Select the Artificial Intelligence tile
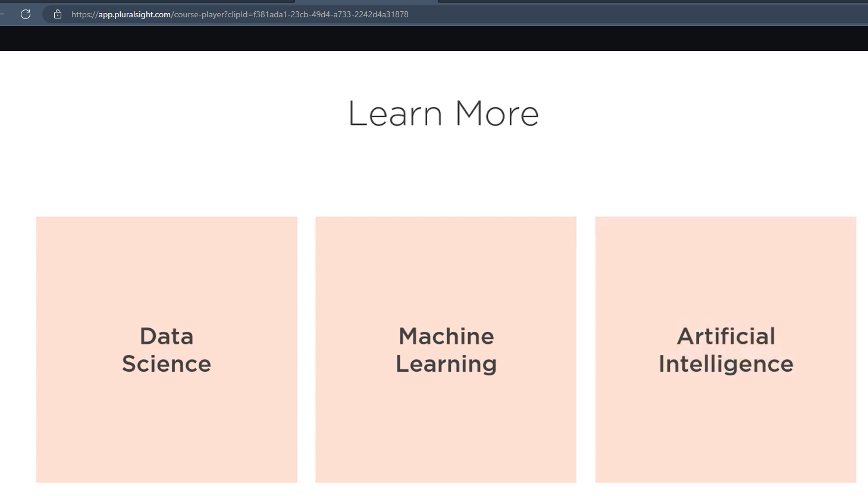Screen dimensions: 868x496 725,349
